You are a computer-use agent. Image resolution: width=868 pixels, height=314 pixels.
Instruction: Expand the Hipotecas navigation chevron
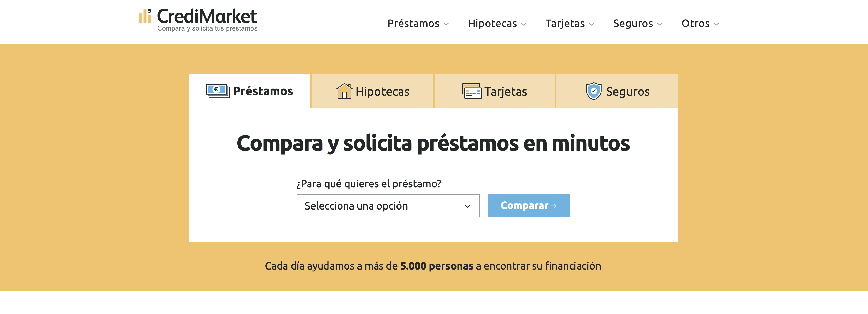(x=524, y=24)
